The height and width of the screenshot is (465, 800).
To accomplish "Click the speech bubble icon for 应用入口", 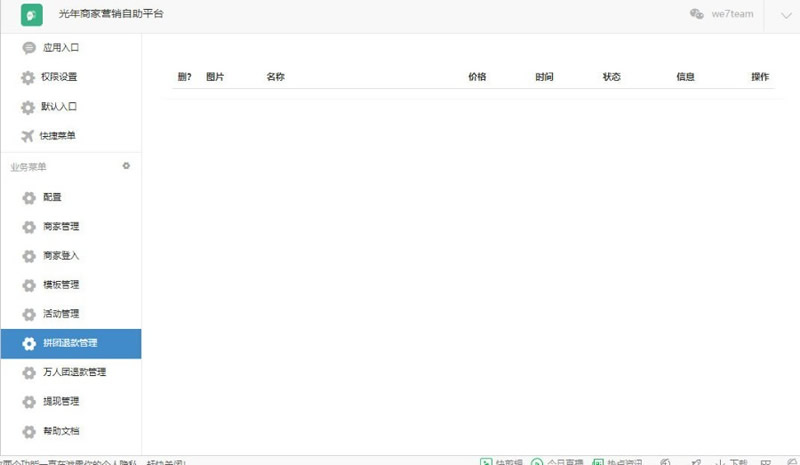I will coord(28,47).
